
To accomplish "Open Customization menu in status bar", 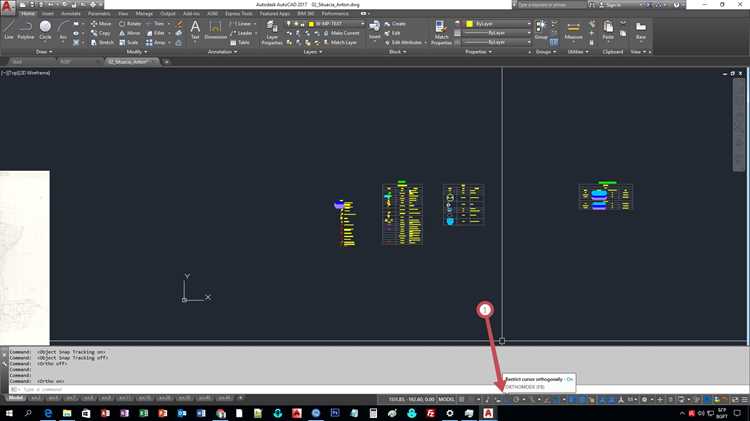I will [744, 399].
